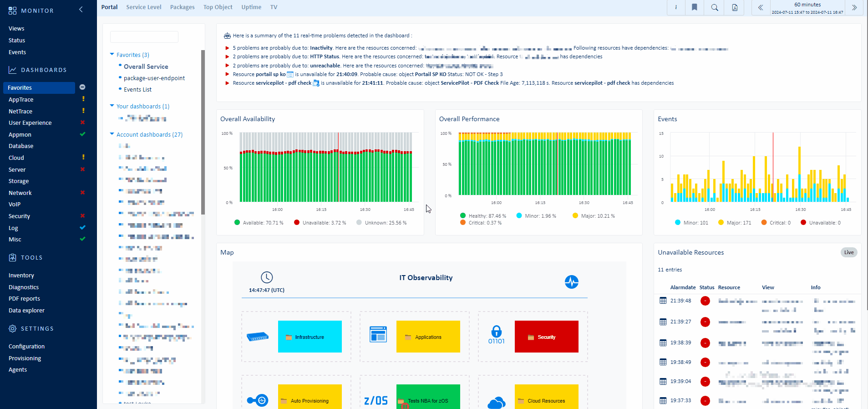868x409 pixels.
Task: Collapse the Your dashboards (1) group
Action: pos(112,106)
